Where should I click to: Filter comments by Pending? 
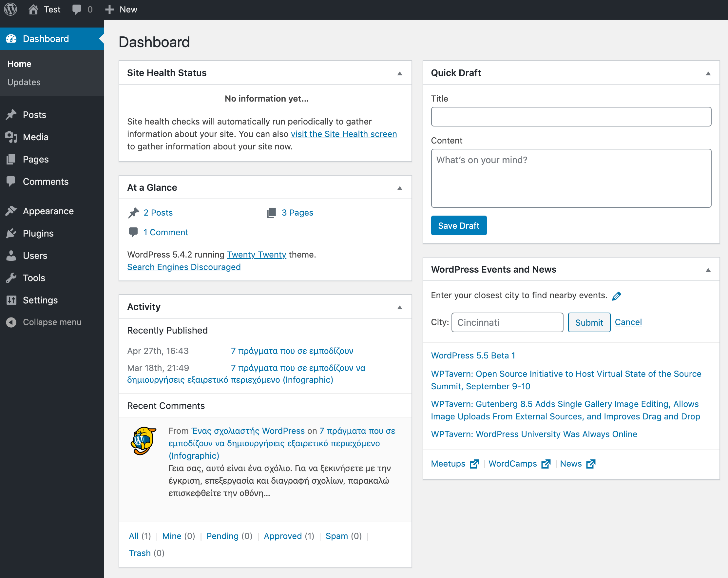pos(222,536)
